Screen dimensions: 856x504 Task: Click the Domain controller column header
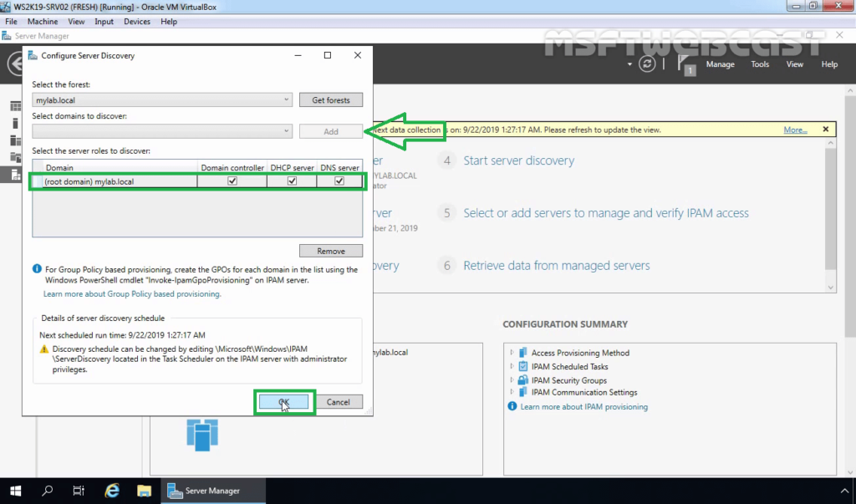tap(232, 168)
